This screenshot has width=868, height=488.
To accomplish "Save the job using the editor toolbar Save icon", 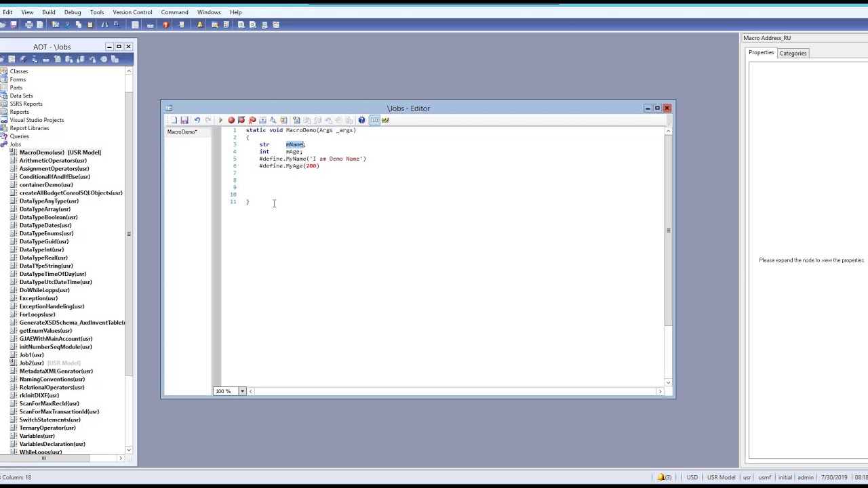I will [x=184, y=120].
